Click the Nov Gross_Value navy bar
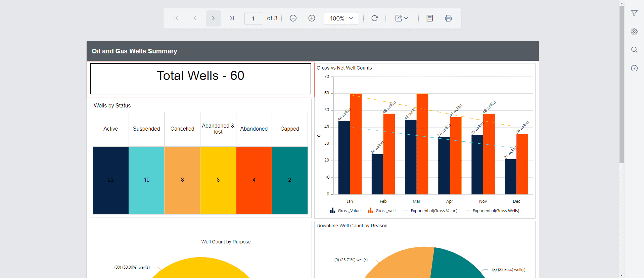 tap(477, 165)
